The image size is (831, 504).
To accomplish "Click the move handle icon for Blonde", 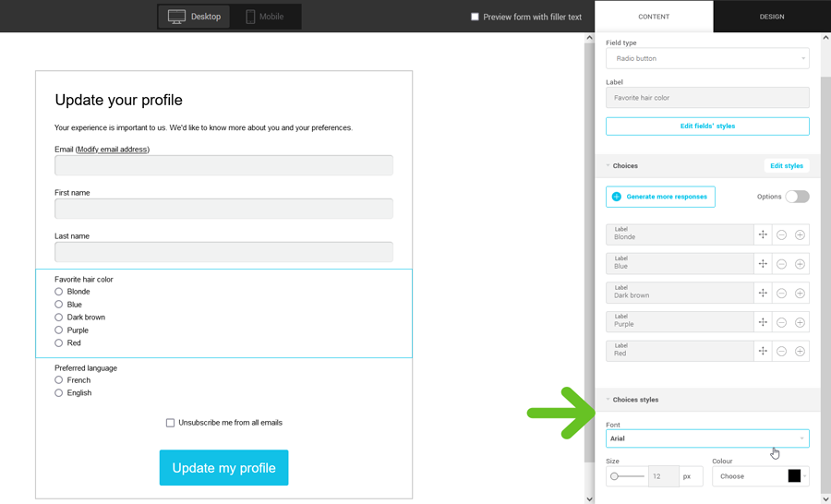I will click(763, 234).
